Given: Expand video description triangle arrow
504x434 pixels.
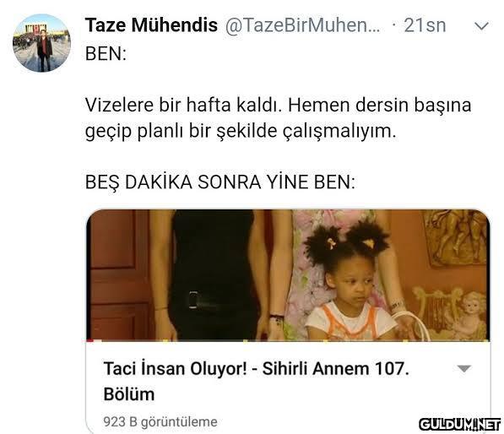Looking at the screenshot, I should (x=463, y=369).
